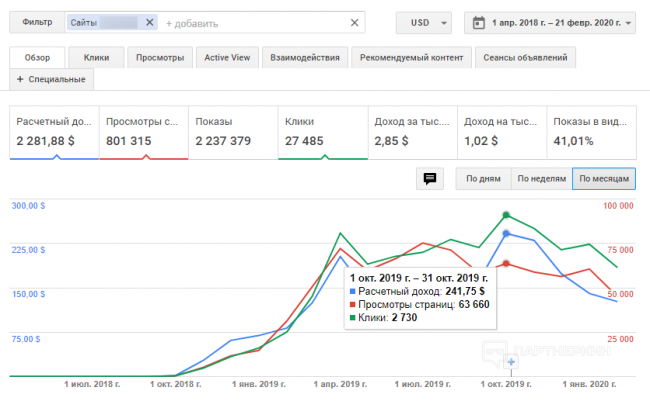Clear the filter field with the right X

pyautogui.click(x=354, y=22)
